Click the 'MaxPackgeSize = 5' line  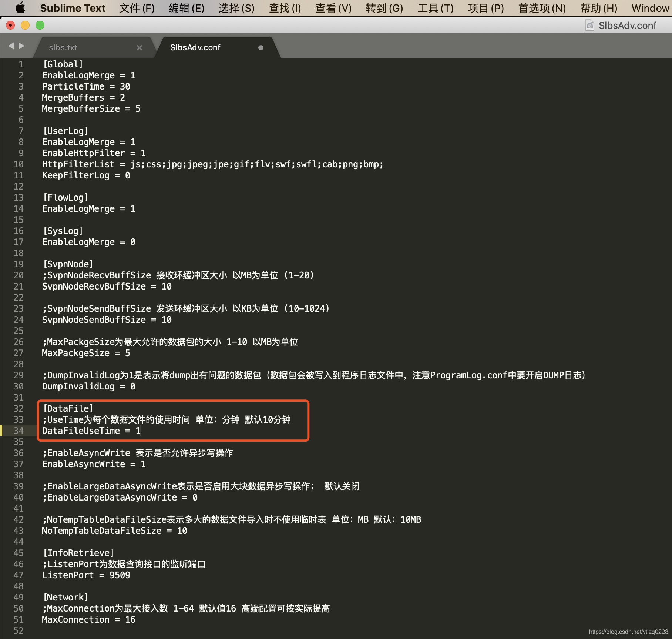click(86, 353)
